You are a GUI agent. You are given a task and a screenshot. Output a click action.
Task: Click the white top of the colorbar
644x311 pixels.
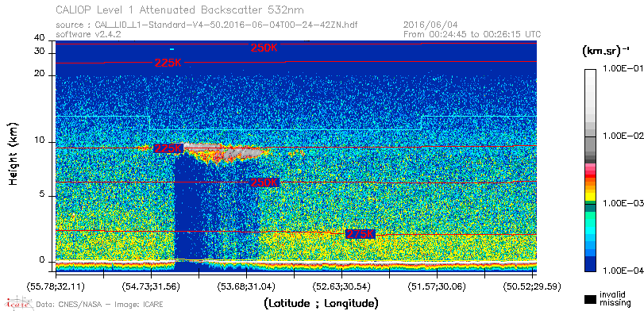590,73
